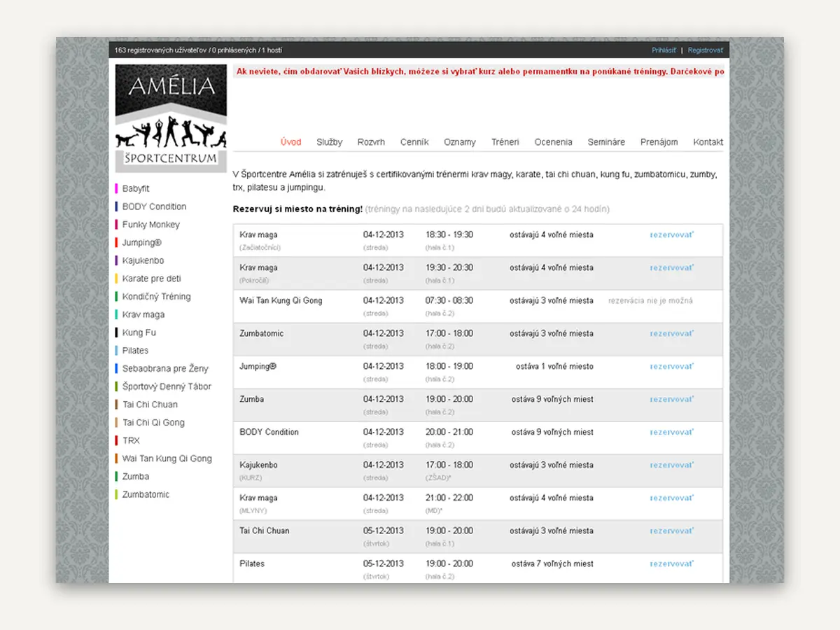Screen dimensions: 840x630
Task: Reserve the Zumba 19:00 session
Action: [672, 399]
